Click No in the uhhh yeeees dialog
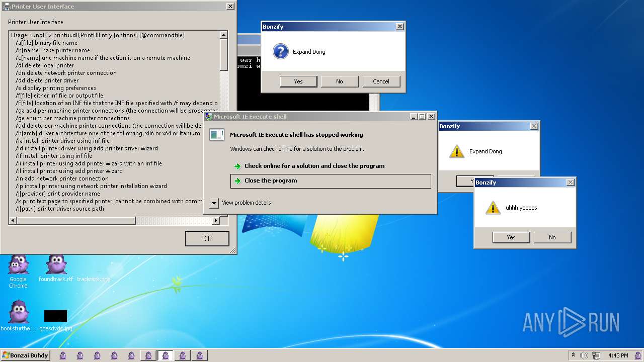The height and width of the screenshot is (362, 644). 552,237
